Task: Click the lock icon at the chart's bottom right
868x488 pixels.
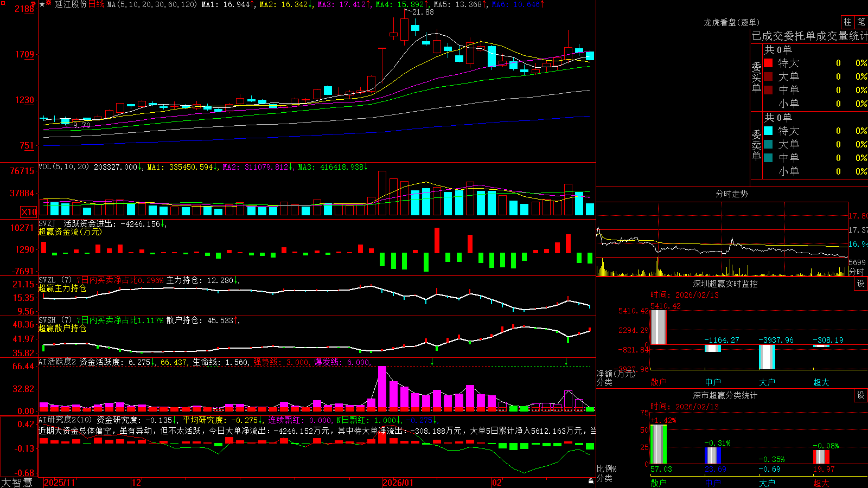Action: (591, 481)
